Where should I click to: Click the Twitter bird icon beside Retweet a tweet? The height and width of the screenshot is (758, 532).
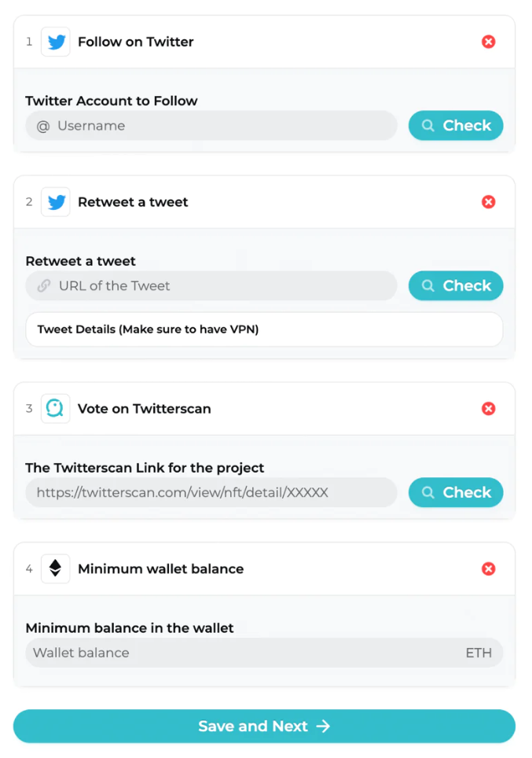pos(56,202)
